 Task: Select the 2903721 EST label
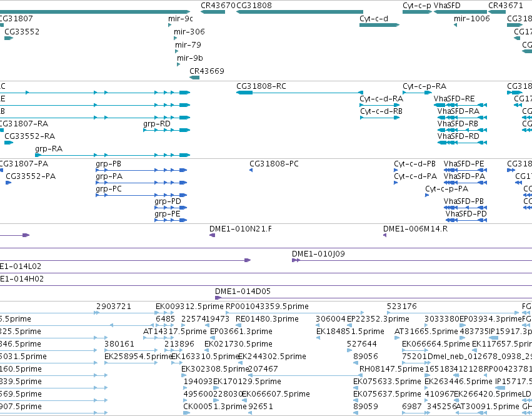tap(114, 307)
